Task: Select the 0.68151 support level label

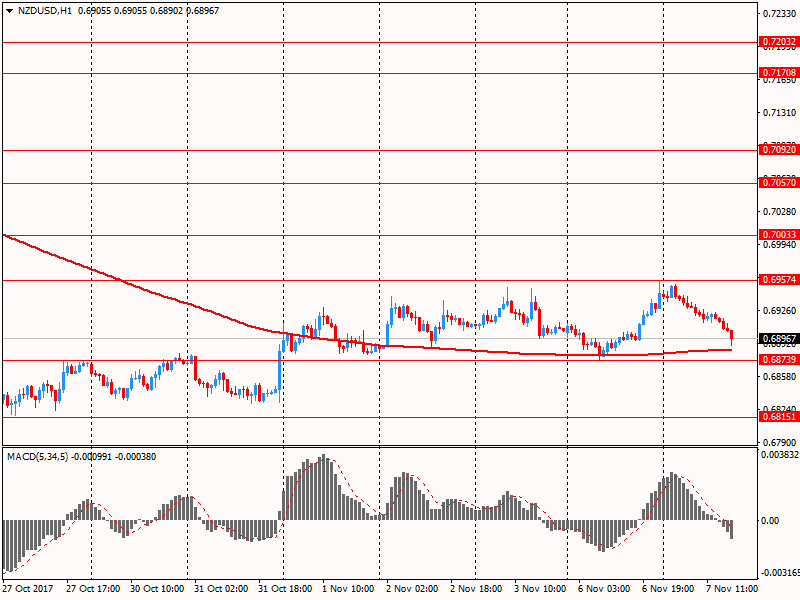Action: 779,417
